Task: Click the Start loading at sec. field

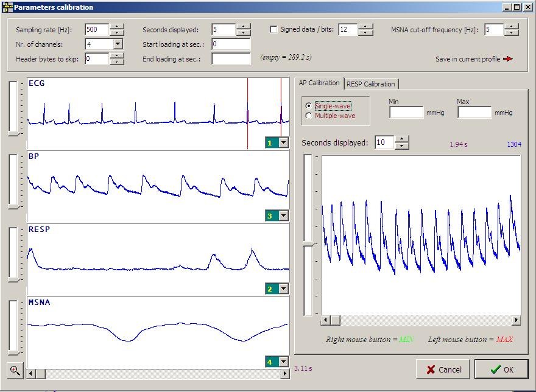Action: (x=231, y=44)
